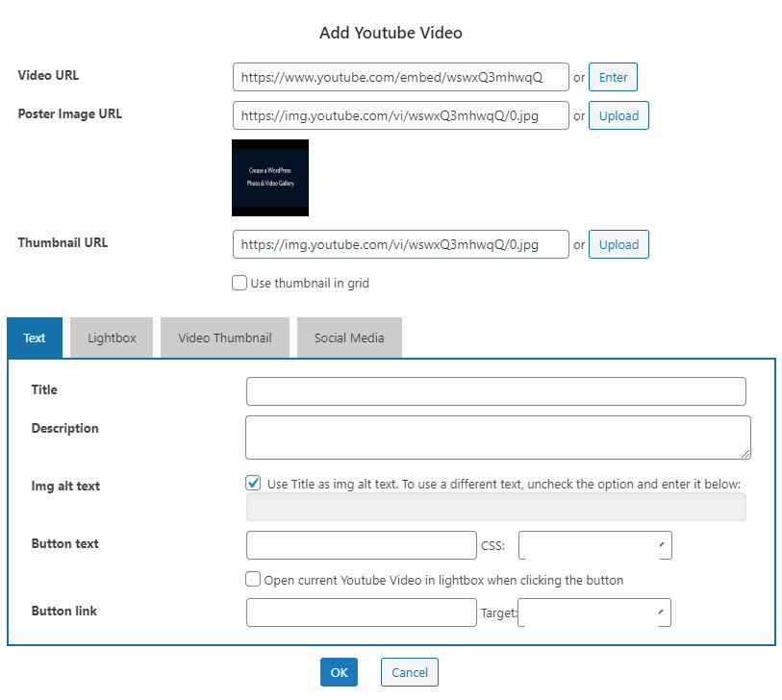This screenshot has height=700, width=782.
Task: Click the Button text input field
Action: click(x=361, y=545)
